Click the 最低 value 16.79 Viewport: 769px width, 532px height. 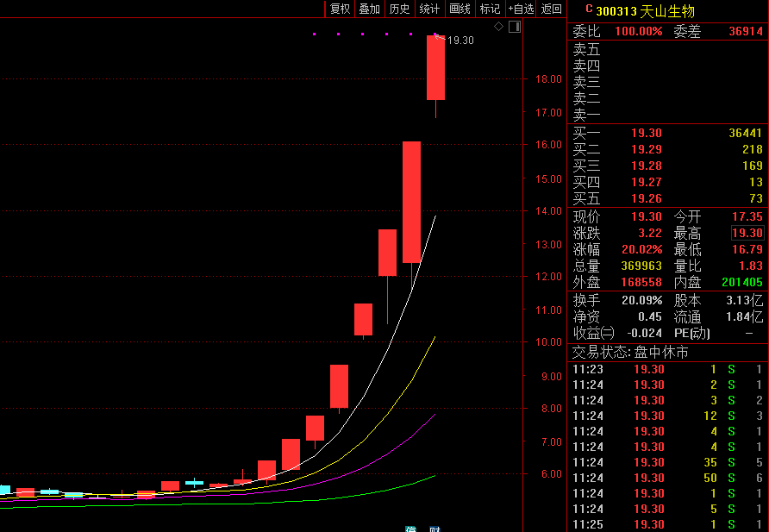point(747,249)
